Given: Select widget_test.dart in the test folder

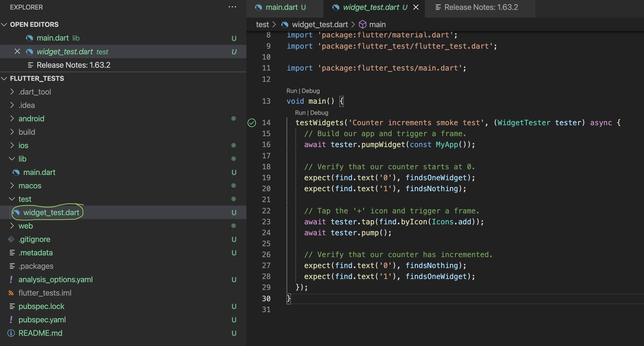Looking at the screenshot, I should [x=123, y=212].
